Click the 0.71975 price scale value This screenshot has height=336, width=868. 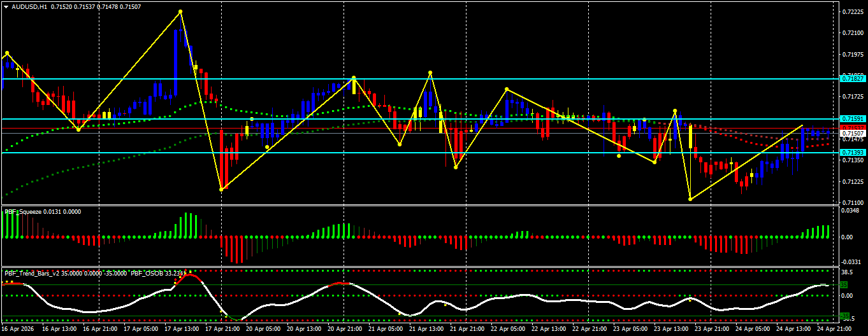[853, 54]
